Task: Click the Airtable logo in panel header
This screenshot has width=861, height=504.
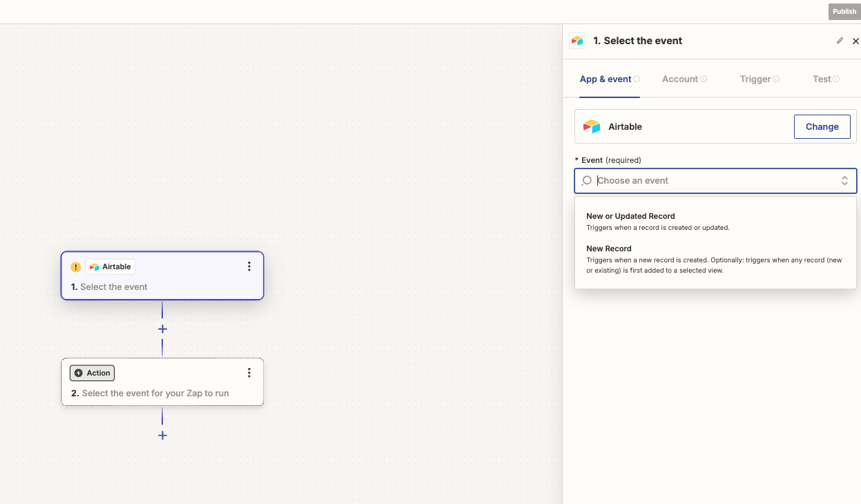Action: (577, 41)
